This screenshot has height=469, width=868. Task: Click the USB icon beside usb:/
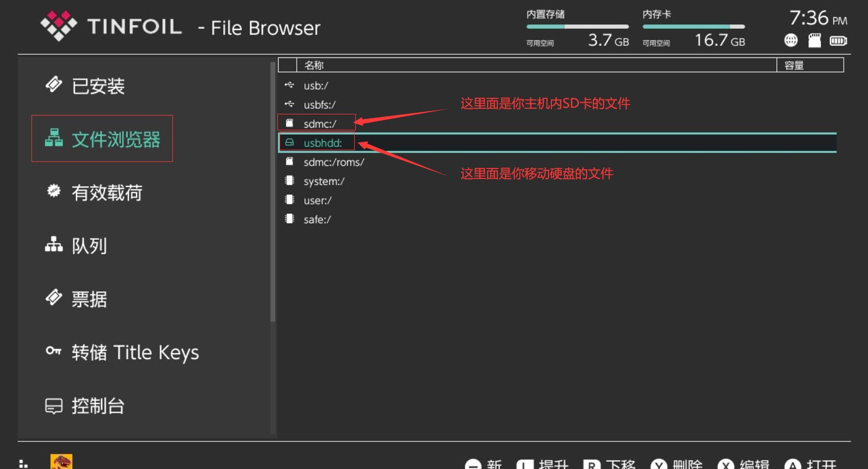(290, 85)
